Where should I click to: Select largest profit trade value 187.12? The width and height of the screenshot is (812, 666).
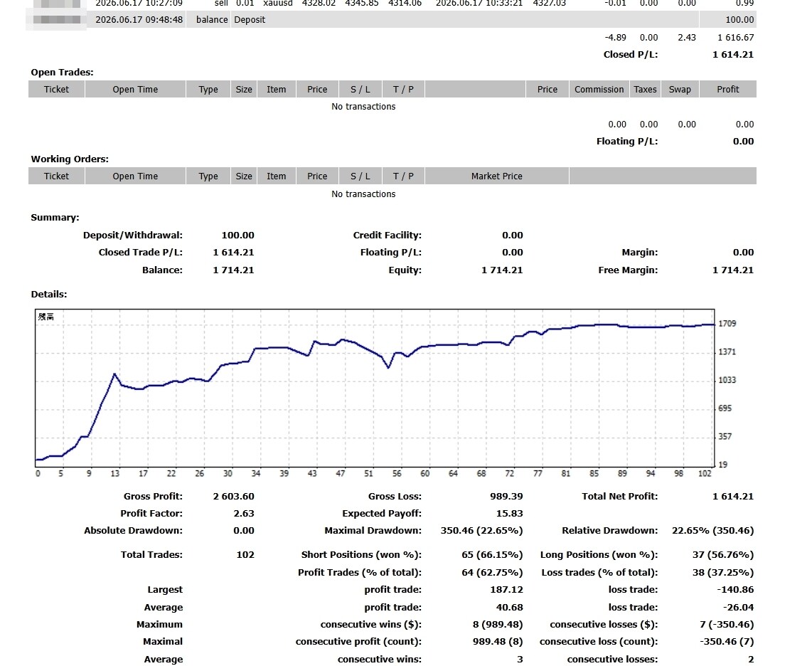point(506,590)
